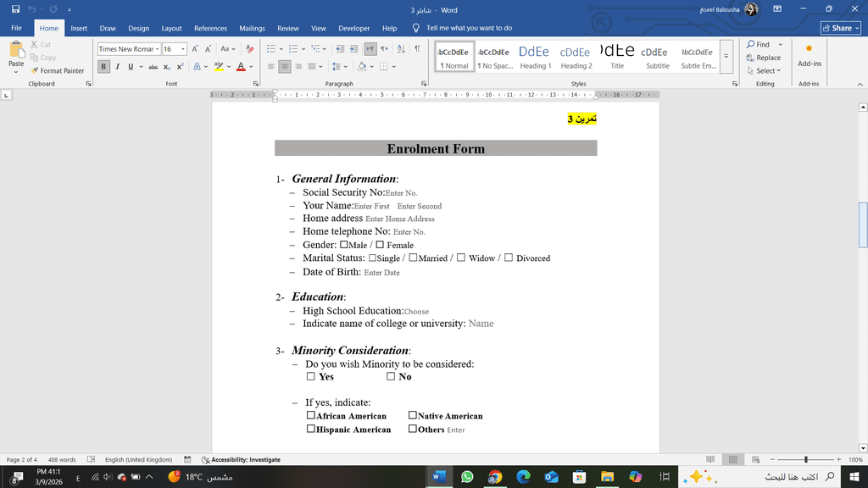868x488 pixels.
Task: Decrease paragraph indent
Action: (x=340, y=48)
